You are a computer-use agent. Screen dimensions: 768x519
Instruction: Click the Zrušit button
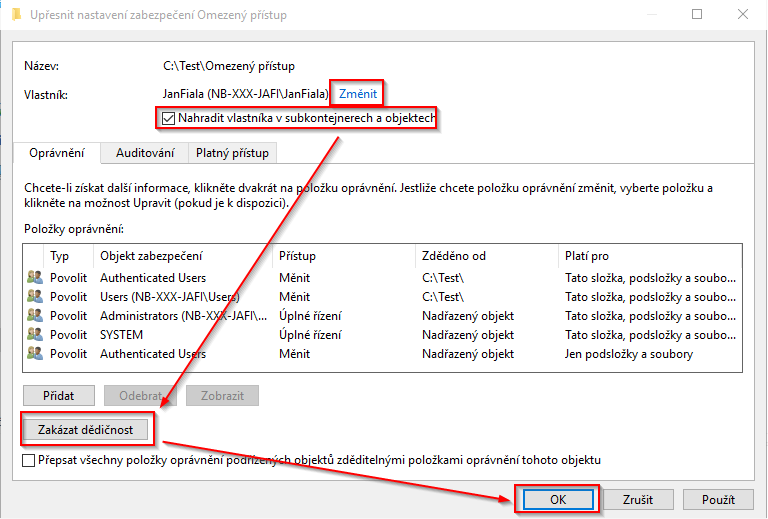click(x=638, y=499)
